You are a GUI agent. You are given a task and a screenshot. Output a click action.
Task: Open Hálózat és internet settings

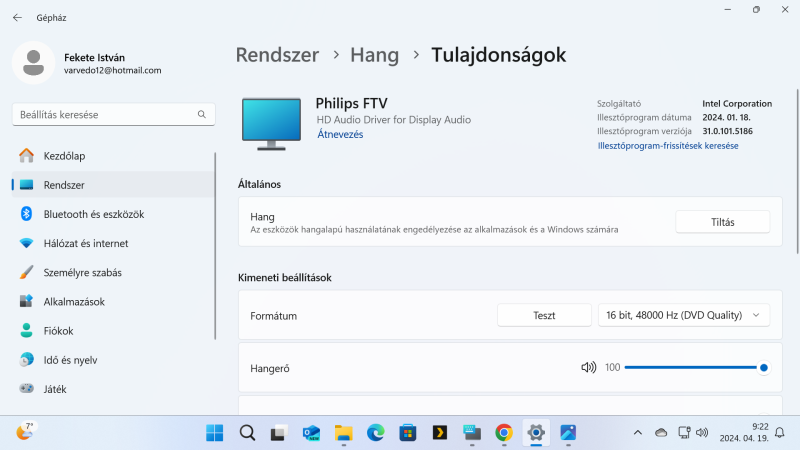coord(113,243)
